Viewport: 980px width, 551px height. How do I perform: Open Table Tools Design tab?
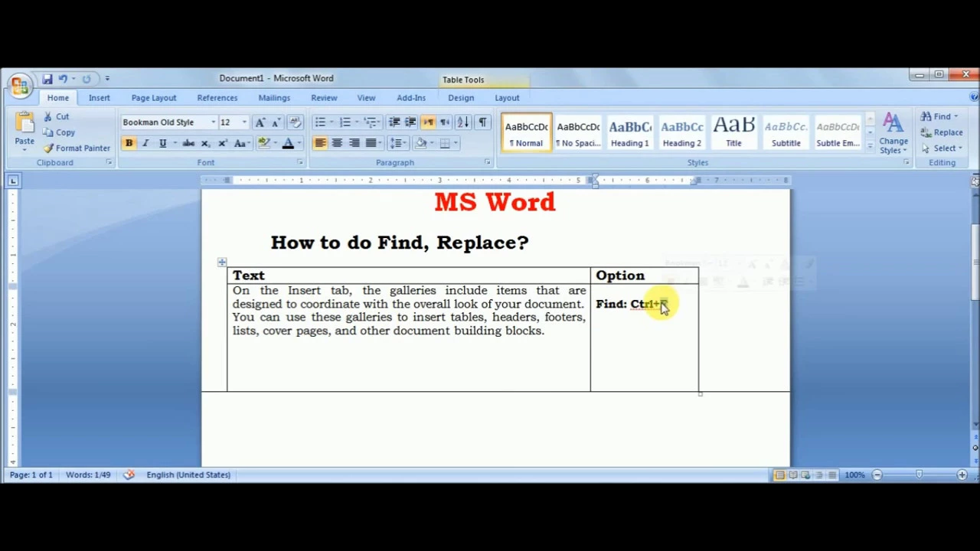[x=461, y=98]
